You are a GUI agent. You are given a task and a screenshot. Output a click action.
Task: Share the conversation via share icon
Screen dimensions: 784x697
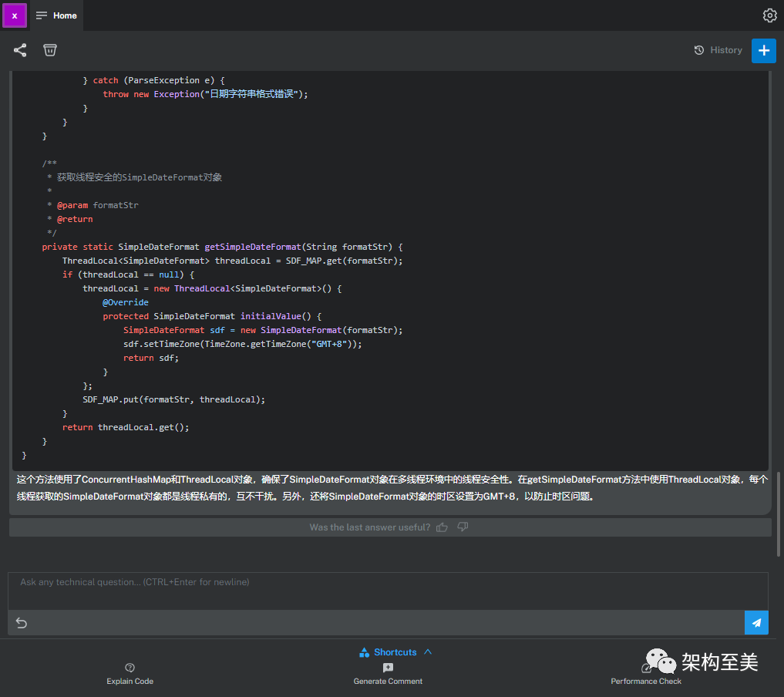coord(20,50)
